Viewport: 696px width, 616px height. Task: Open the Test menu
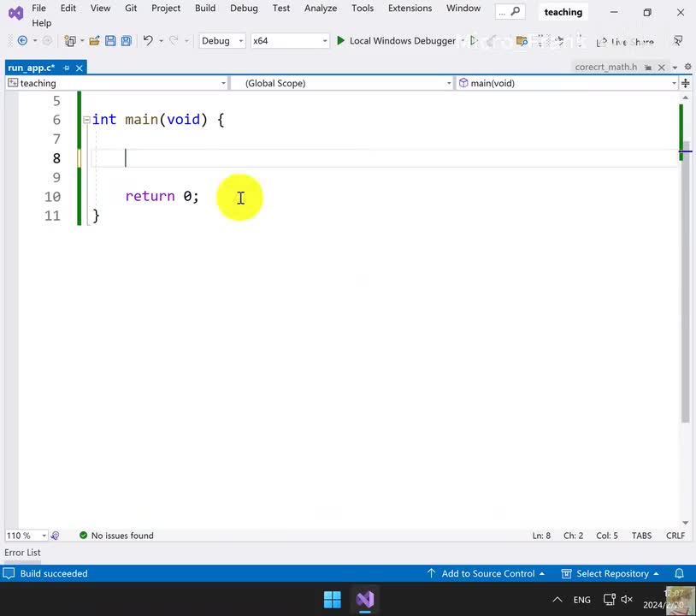click(x=281, y=8)
